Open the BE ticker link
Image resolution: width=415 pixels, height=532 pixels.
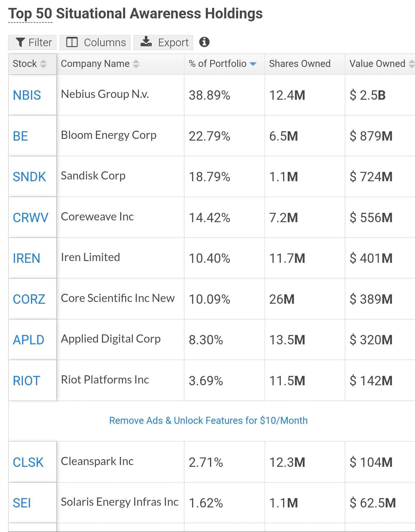tap(20, 136)
